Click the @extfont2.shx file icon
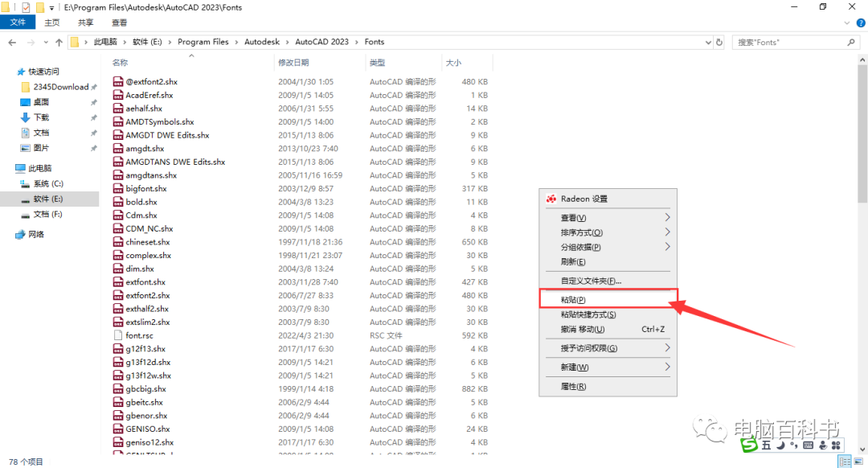The height and width of the screenshot is (468, 868). 118,81
